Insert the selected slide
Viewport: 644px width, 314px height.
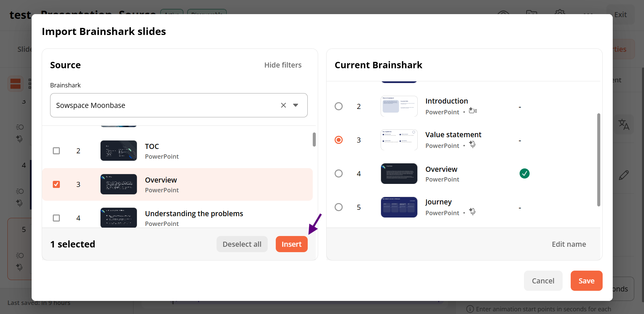click(292, 244)
